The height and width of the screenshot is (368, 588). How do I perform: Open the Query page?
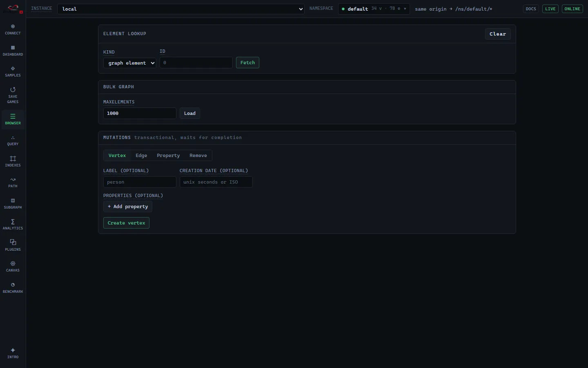click(13, 140)
